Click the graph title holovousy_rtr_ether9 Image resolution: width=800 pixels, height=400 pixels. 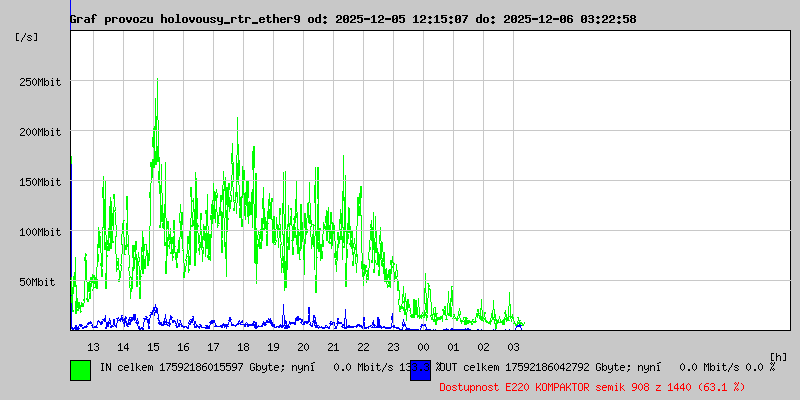point(352,19)
